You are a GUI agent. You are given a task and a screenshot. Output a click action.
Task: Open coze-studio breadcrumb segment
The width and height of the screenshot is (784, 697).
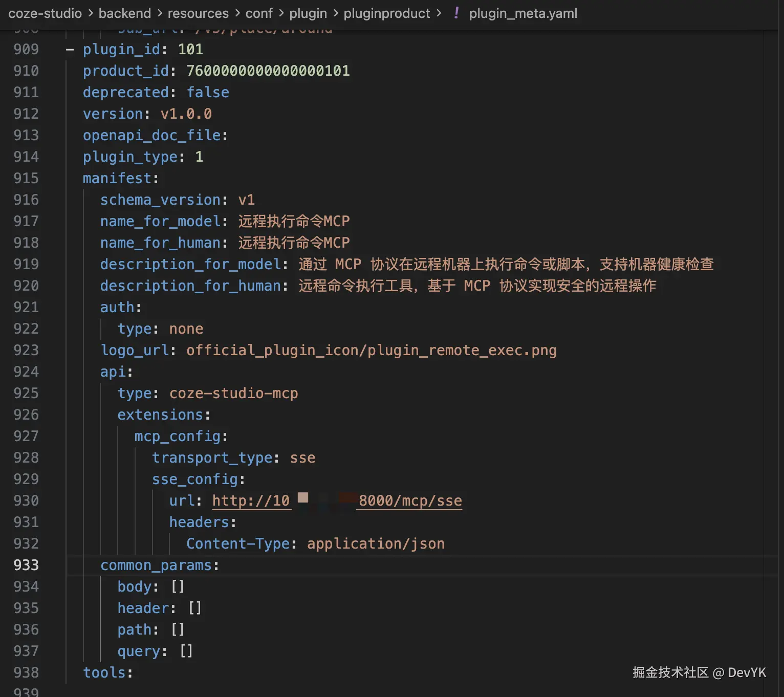[x=45, y=13]
